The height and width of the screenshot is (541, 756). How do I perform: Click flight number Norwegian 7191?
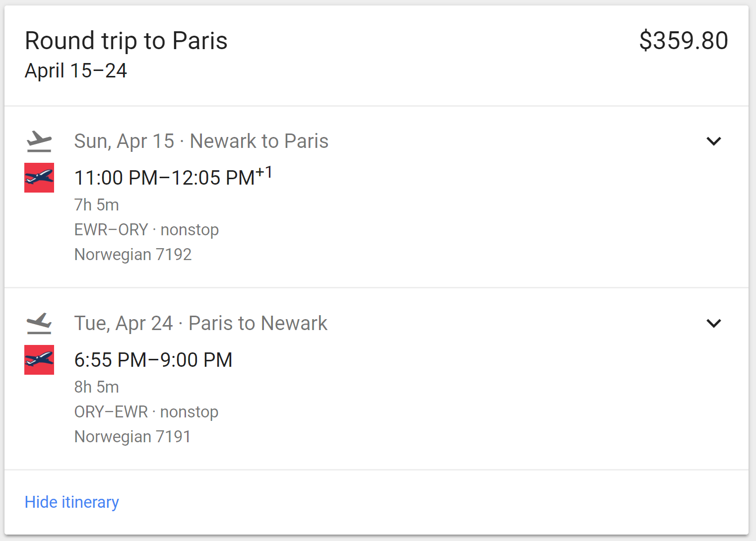coord(132,437)
